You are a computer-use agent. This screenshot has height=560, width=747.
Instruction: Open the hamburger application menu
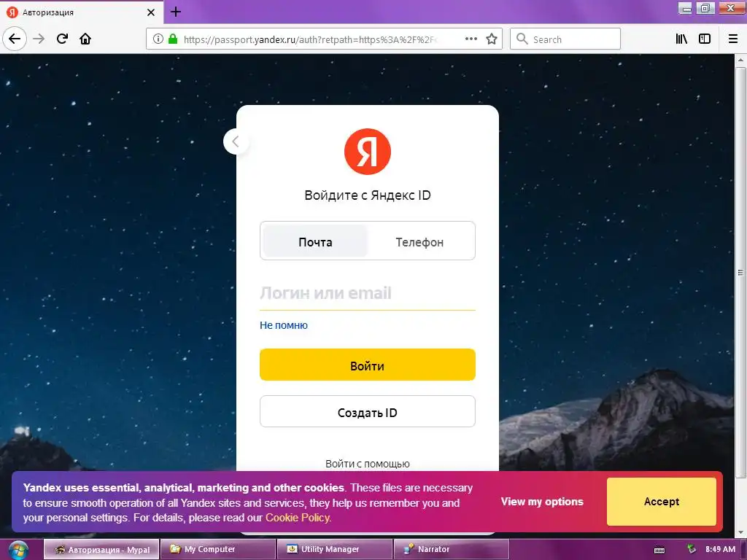click(x=733, y=39)
